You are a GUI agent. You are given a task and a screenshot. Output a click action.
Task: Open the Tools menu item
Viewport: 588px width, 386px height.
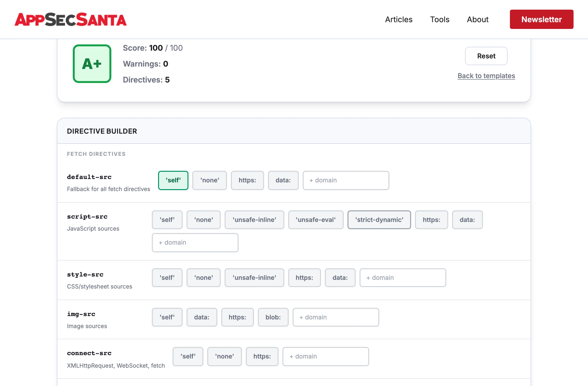(x=440, y=19)
